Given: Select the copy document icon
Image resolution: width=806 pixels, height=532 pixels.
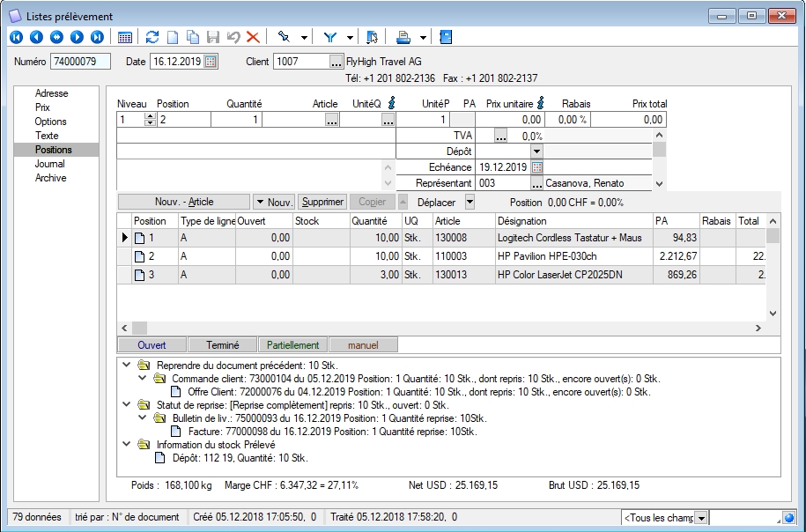Looking at the screenshot, I should click(194, 37).
